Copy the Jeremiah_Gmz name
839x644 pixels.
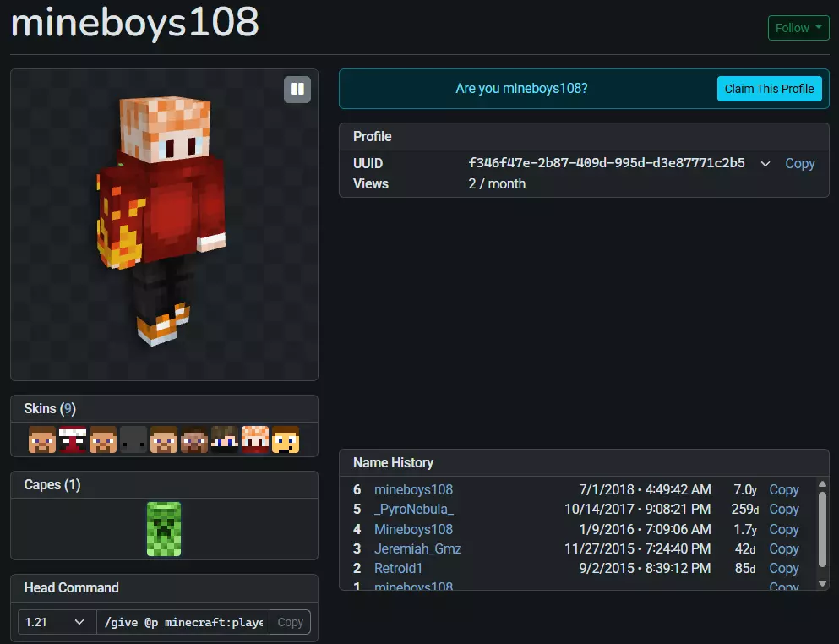click(784, 548)
